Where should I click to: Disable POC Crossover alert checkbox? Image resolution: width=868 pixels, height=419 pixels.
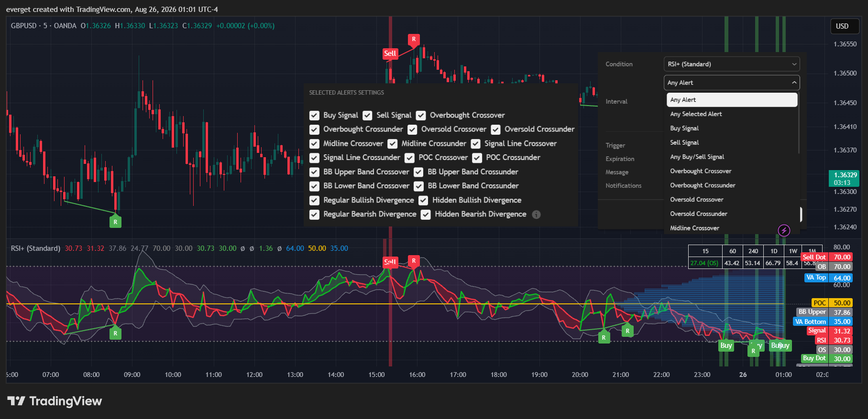click(x=409, y=158)
